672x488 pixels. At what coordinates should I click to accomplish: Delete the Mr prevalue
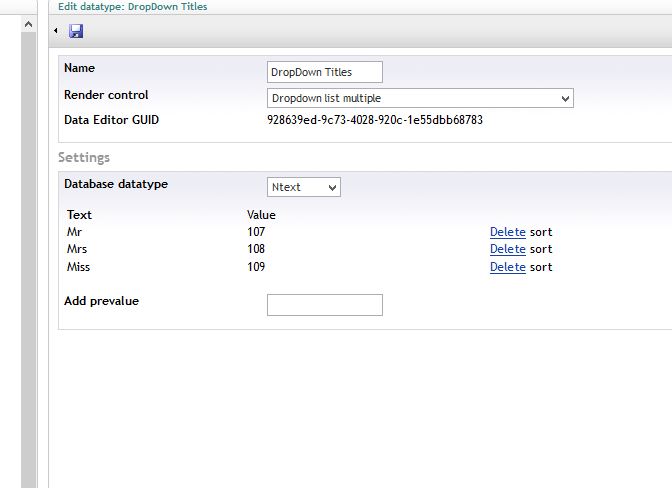point(507,232)
